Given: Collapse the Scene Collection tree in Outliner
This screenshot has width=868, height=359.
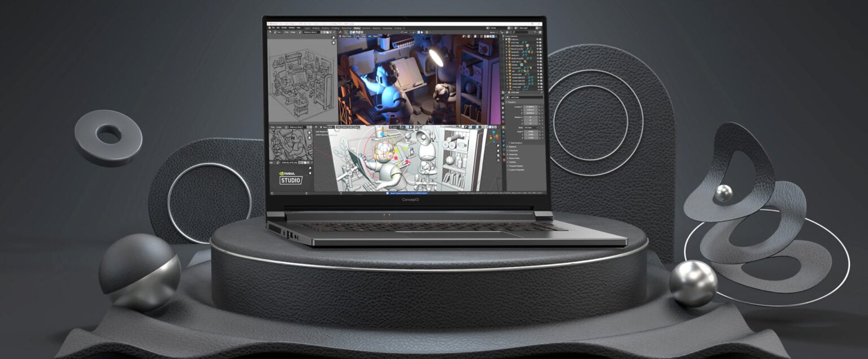Looking at the screenshot, I should (x=502, y=37).
